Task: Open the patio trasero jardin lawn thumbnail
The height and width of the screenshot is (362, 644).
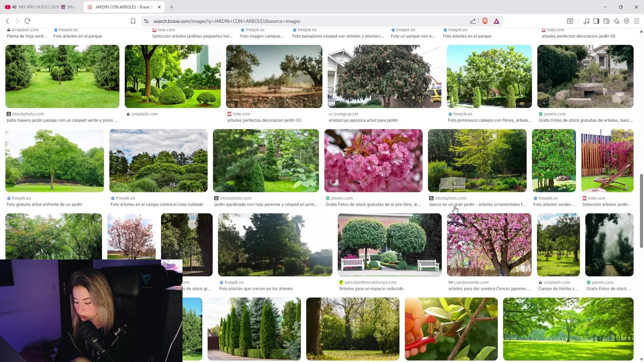Action: (62, 76)
